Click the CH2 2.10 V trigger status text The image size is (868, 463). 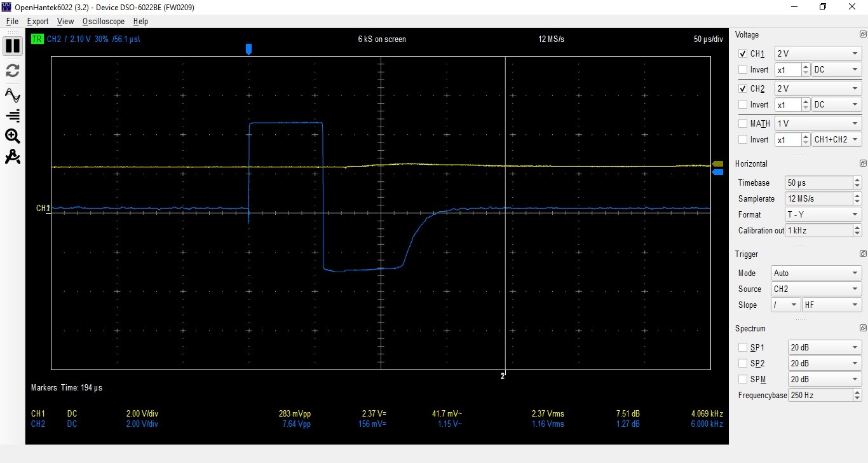click(x=93, y=39)
